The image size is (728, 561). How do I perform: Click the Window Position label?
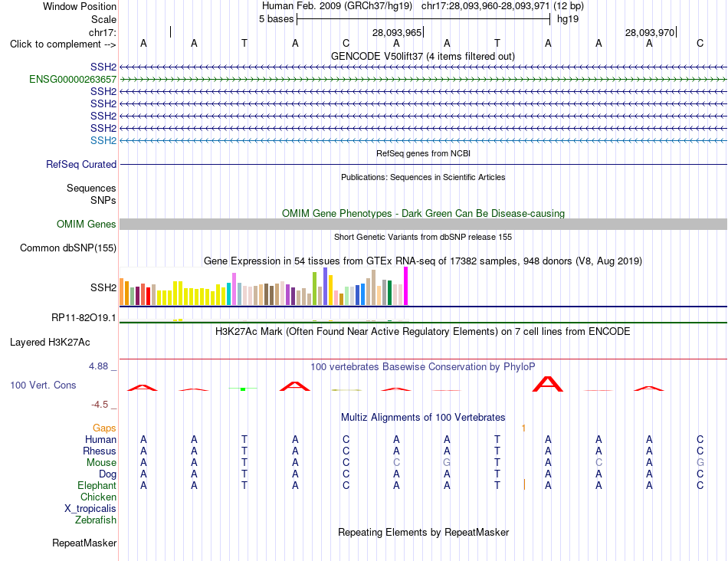(x=80, y=6)
